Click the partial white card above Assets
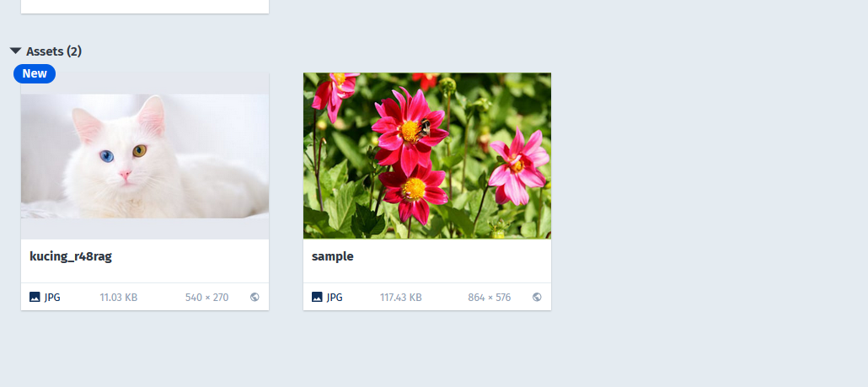Viewport: 868px width, 387px height. [x=145, y=6]
